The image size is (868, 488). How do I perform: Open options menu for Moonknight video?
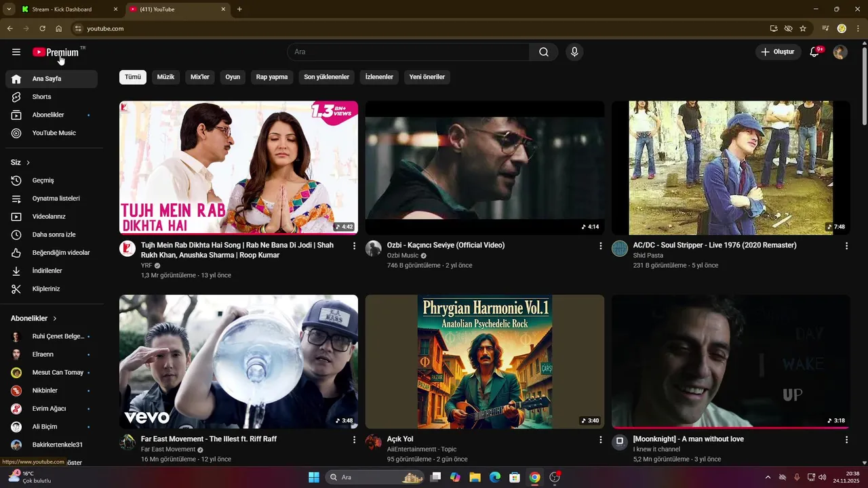coord(846,440)
